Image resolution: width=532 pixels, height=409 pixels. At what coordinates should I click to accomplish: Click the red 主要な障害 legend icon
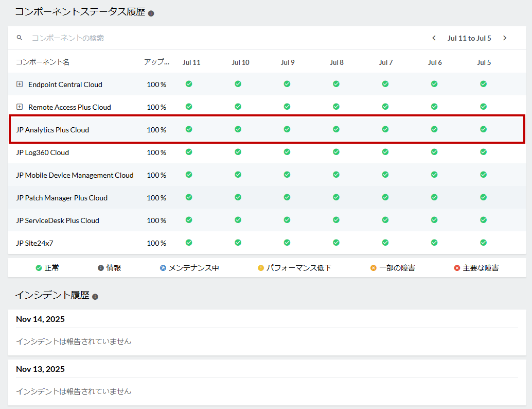pyautogui.click(x=457, y=268)
